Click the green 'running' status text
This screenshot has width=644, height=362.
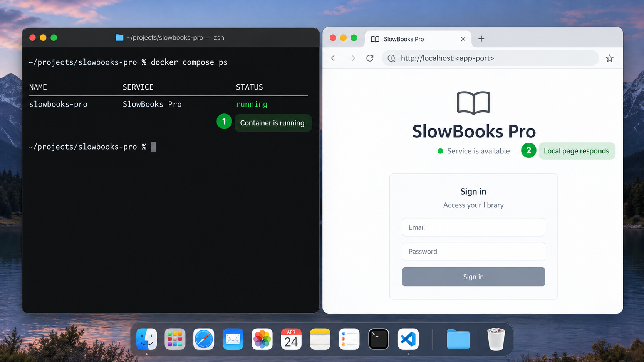(252, 104)
